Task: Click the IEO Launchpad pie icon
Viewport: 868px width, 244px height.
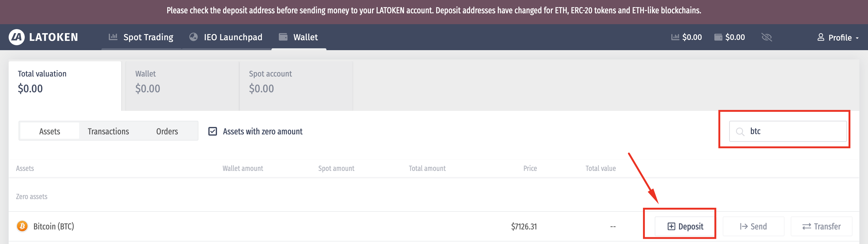Action: click(x=194, y=37)
